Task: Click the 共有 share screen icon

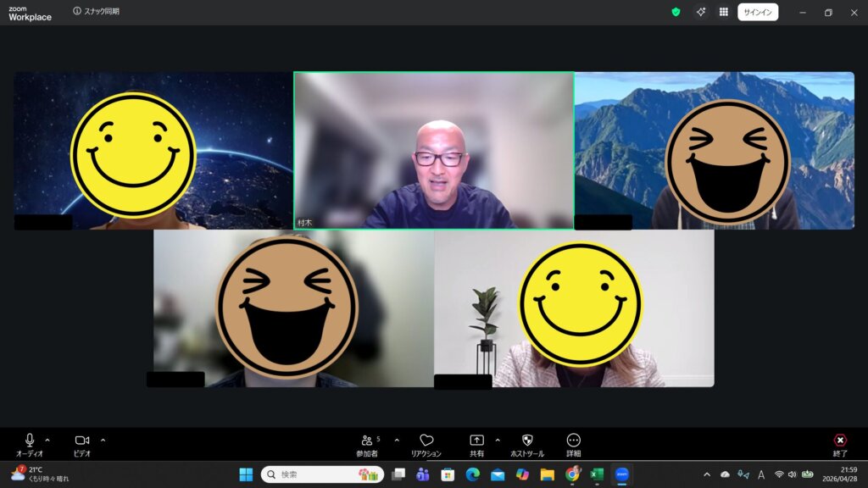Action: (x=476, y=441)
